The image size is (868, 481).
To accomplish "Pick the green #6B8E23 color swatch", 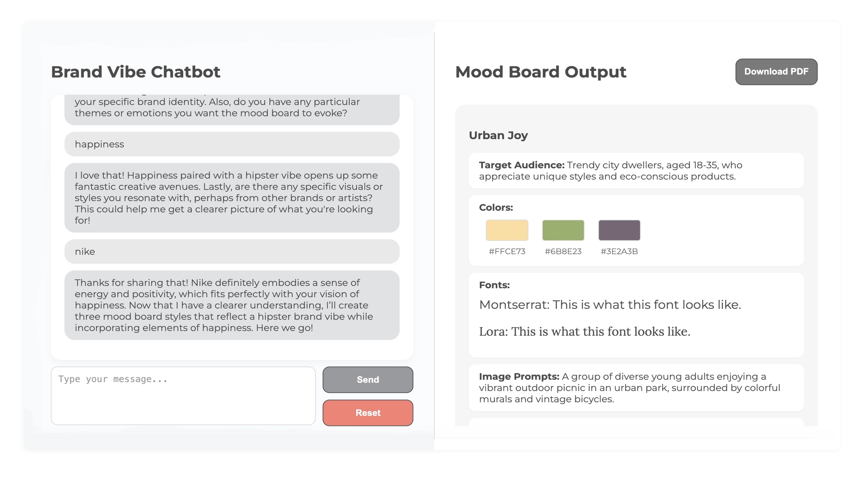I will (x=563, y=230).
